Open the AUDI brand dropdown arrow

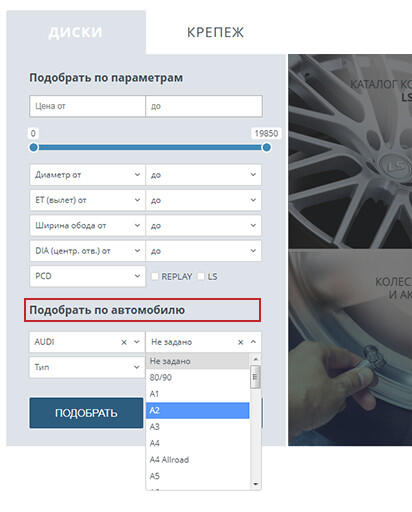(137, 342)
